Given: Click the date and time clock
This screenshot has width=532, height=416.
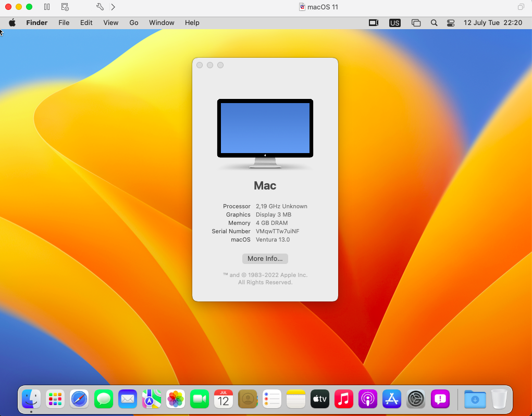Looking at the screenshot, I should coord(492,23).
